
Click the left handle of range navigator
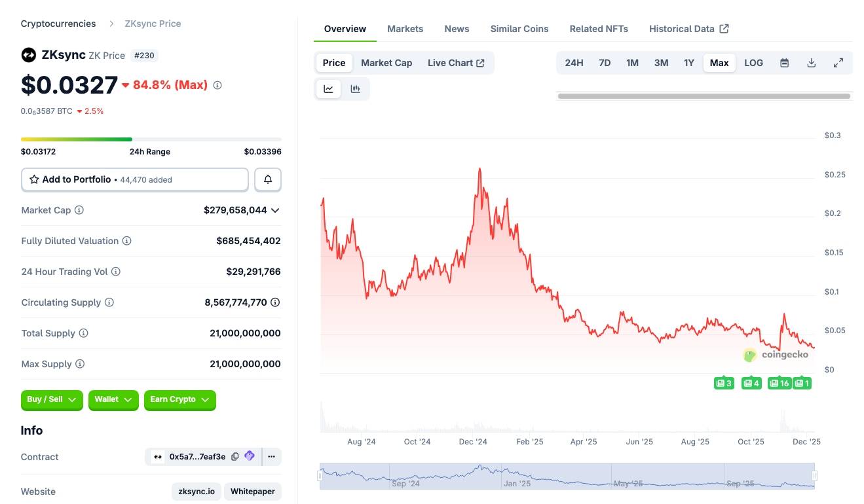(320, 476)
